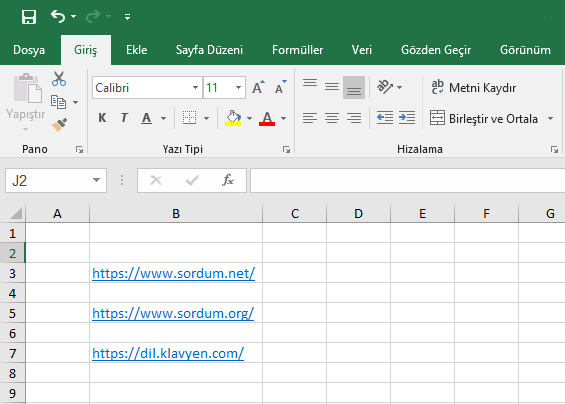Click the Undo arrow icon
The height and width of the screenshot is (404, 565).
click(58, 16)
